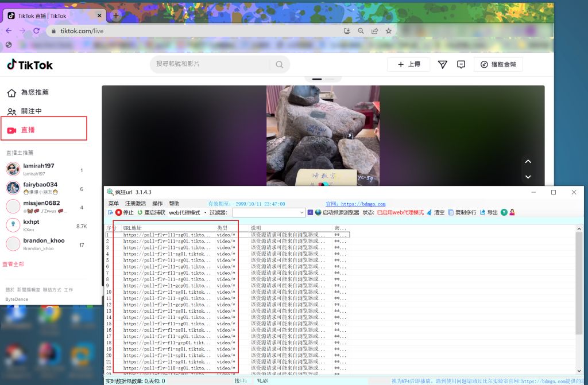Click the list scrollbar down arrow
The image size is (588, 385).
click(x=579, y=371)
